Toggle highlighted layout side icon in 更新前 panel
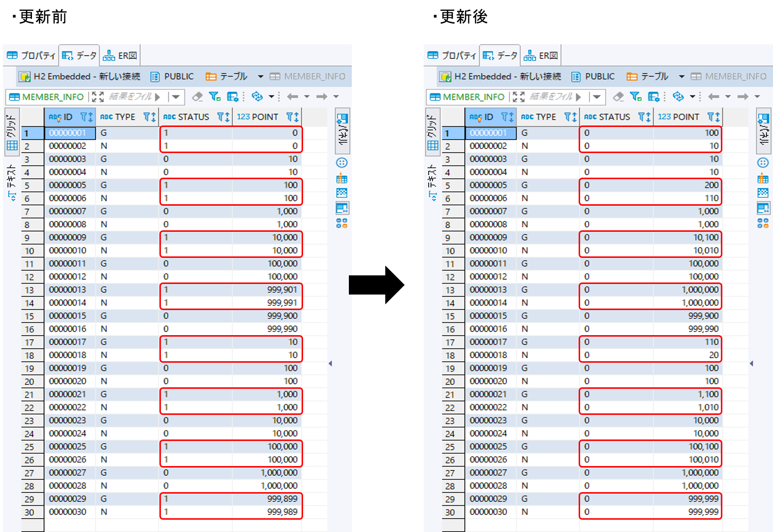 point(342,208)
